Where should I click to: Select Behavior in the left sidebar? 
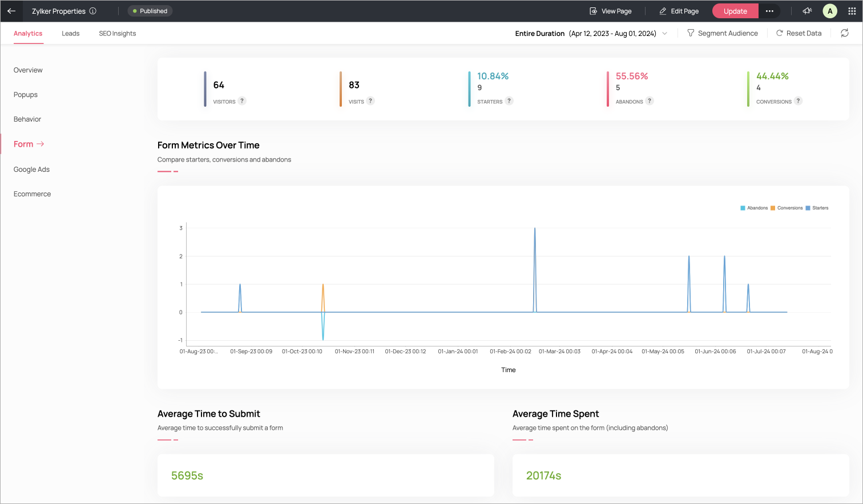click(27, 119)
